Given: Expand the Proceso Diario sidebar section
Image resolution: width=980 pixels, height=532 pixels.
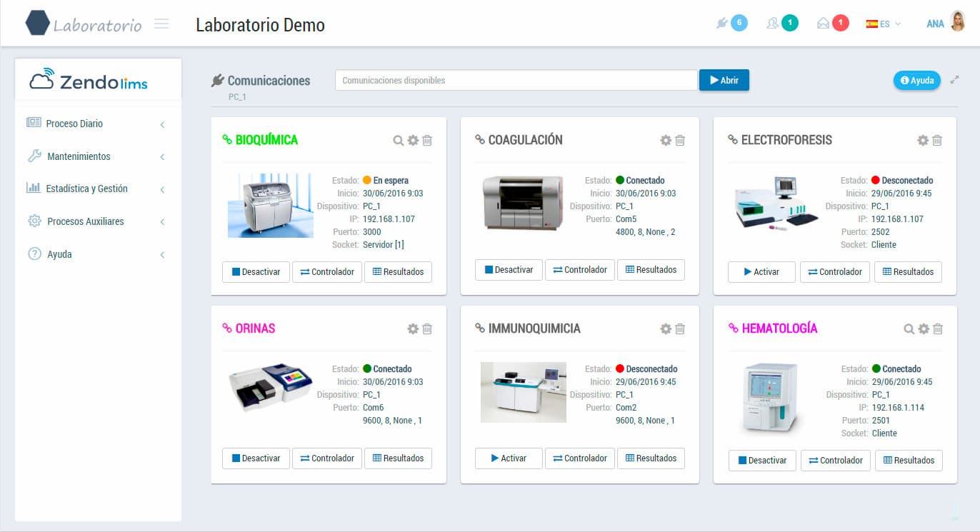Looking at the screenshot, I should pyautogui.click(x=74, y=124).
